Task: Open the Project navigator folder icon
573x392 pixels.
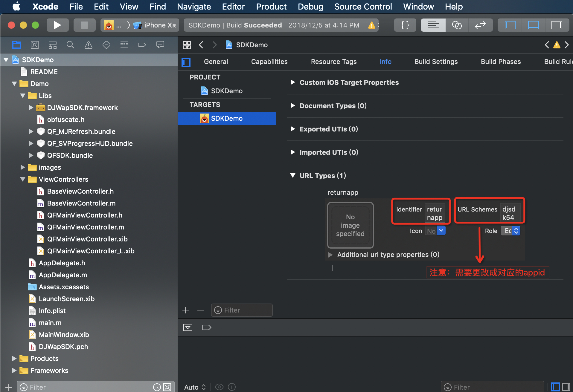Action: [x=17, y=45]
